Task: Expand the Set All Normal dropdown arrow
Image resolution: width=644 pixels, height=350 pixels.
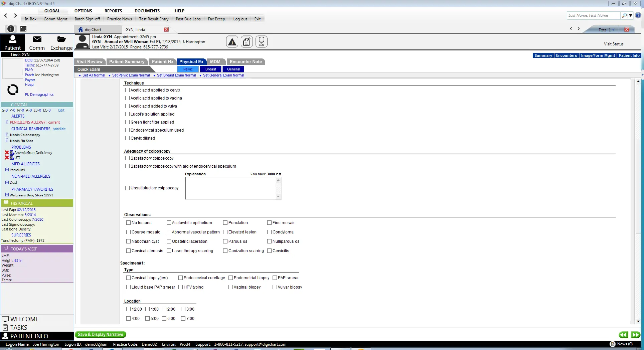Action: pyautogui.click(x=79, y=75)
